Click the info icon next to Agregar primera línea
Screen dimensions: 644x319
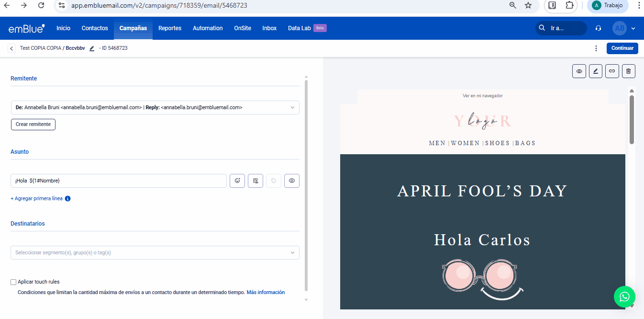67,199
